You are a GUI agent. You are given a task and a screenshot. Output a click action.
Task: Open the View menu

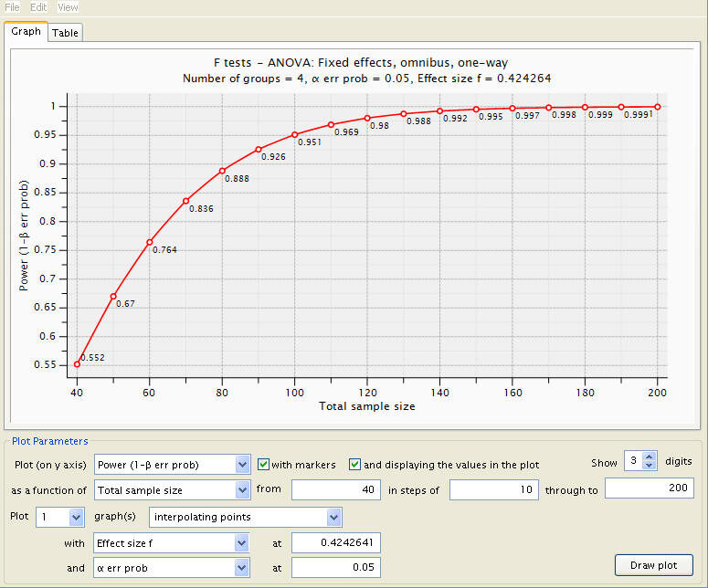coord(69,7)
